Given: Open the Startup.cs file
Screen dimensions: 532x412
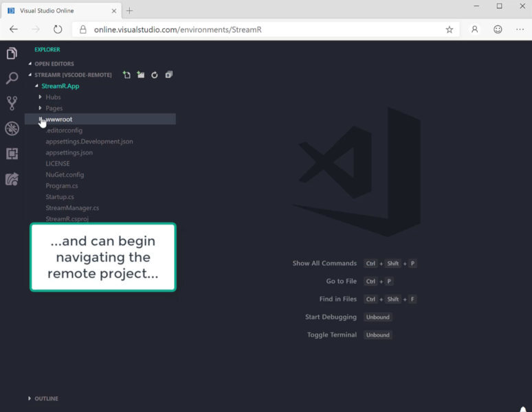Looking at the screenshot, I should [x=60, y=197].
